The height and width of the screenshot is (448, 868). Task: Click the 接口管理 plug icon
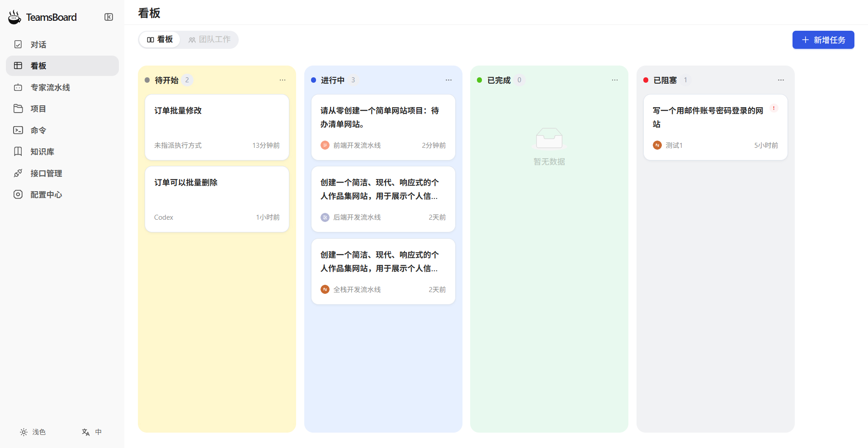click(18, 173)
